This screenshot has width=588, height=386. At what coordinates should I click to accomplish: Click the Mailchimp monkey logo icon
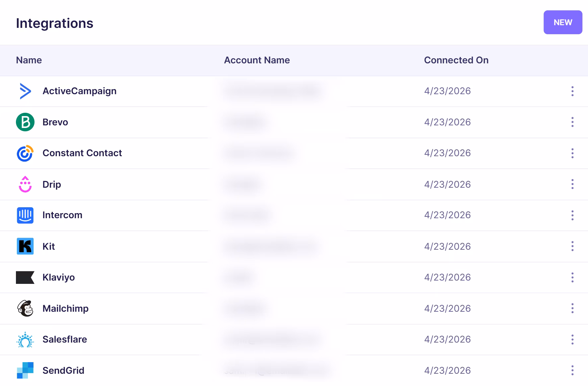pos(25,308)
